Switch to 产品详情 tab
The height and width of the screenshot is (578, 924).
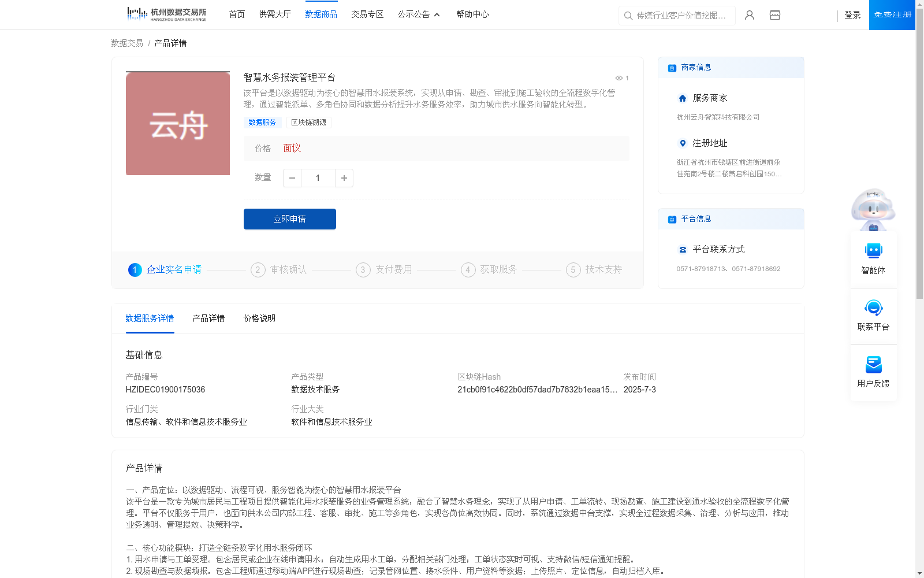[208, 318]
